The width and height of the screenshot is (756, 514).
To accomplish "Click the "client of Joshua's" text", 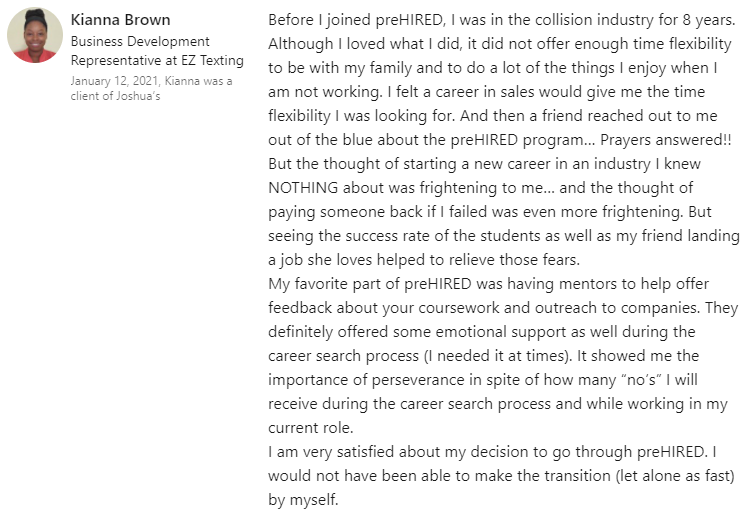I will point(116,96).
